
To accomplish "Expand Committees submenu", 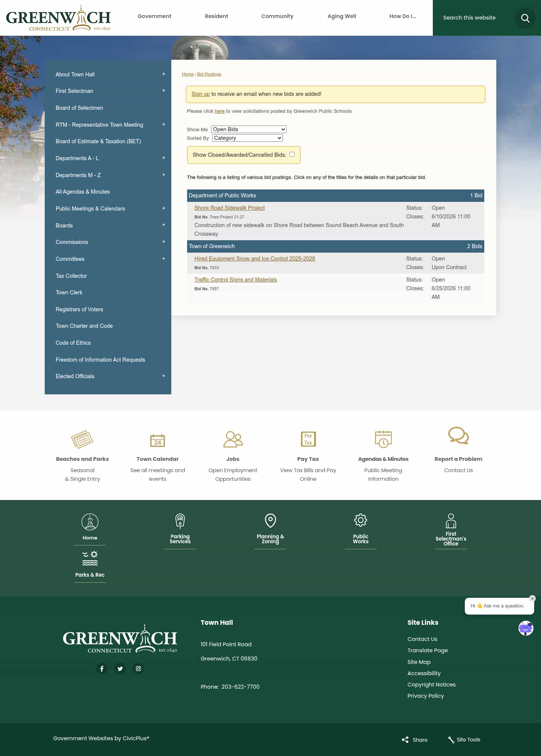I will 163,259.
